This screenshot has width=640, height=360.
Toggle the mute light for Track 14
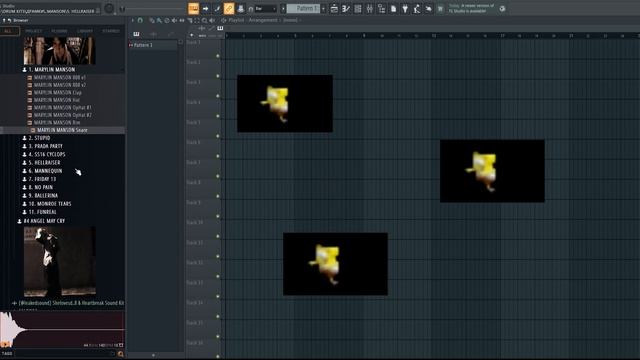(218, 316)
